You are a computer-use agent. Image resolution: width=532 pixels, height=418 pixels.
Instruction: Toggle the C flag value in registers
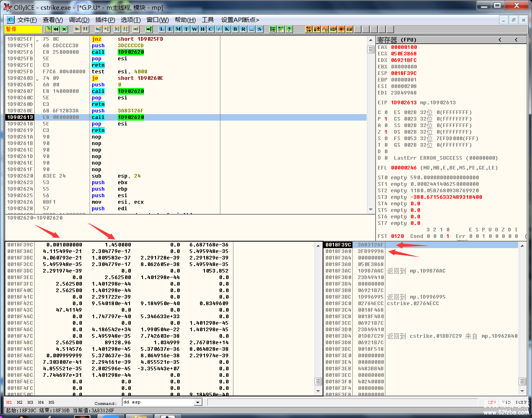386,112
